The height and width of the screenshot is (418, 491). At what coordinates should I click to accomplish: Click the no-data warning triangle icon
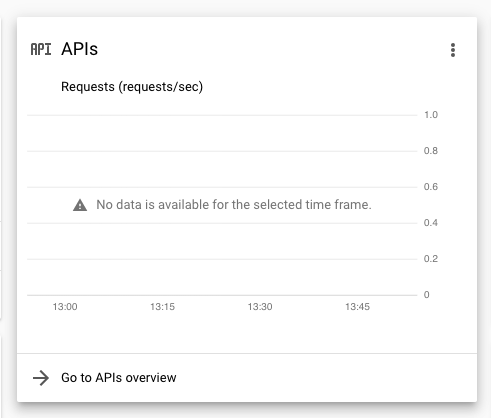pos(80,205)
